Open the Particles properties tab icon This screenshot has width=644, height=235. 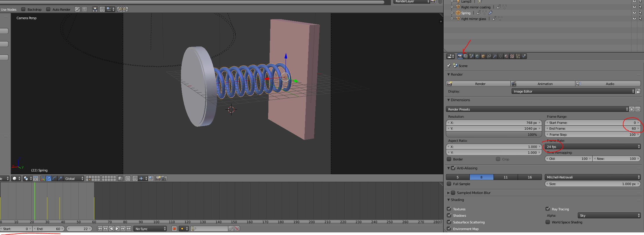[x=518, y=56]
